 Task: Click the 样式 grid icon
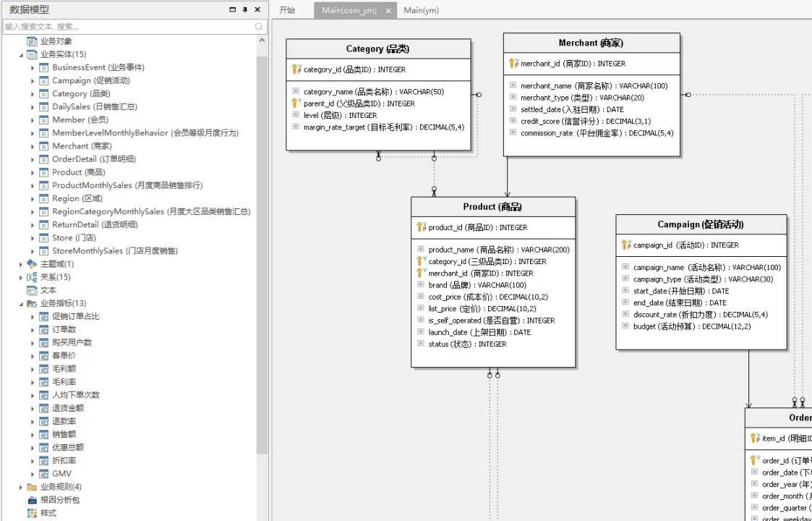point(32,513)
